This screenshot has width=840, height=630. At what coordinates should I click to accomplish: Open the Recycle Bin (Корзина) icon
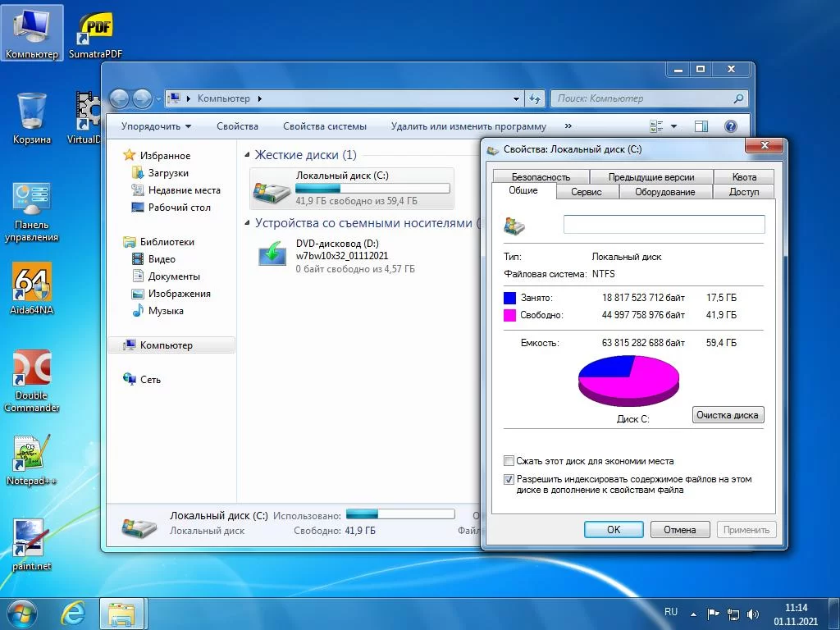pos(31,111)
